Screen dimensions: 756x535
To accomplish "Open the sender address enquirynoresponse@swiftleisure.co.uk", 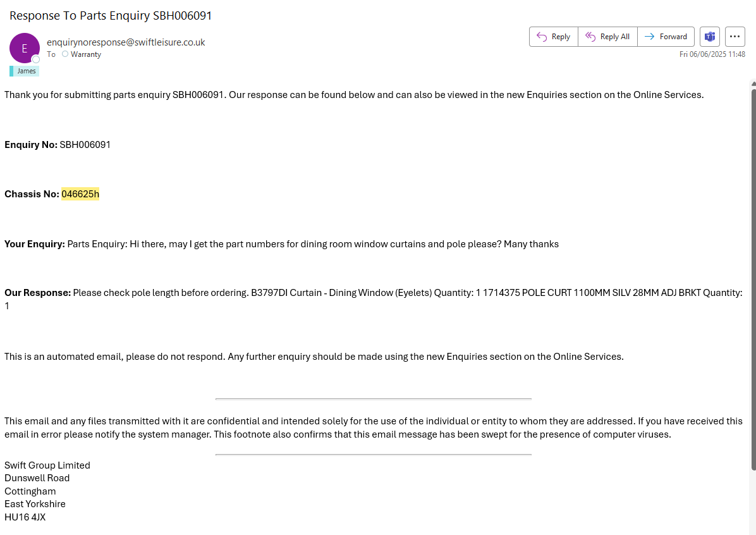I will pyautogui.click(x=126, y=42).
